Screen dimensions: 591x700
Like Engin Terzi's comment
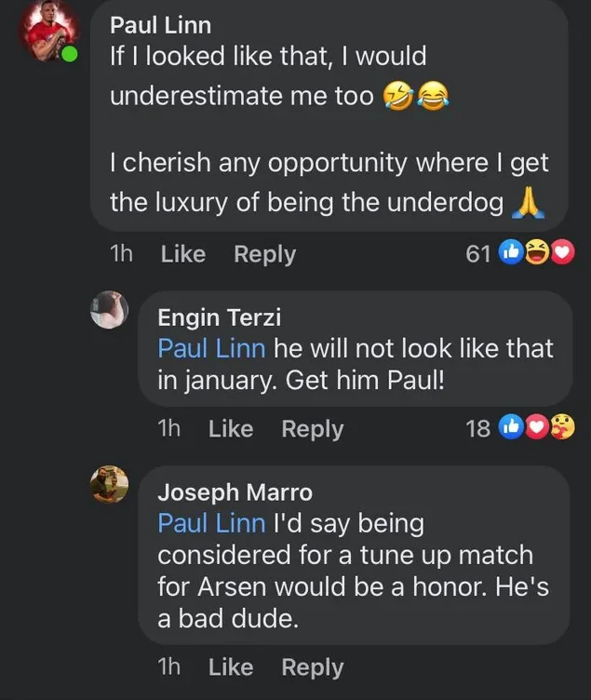pos(230,429)
